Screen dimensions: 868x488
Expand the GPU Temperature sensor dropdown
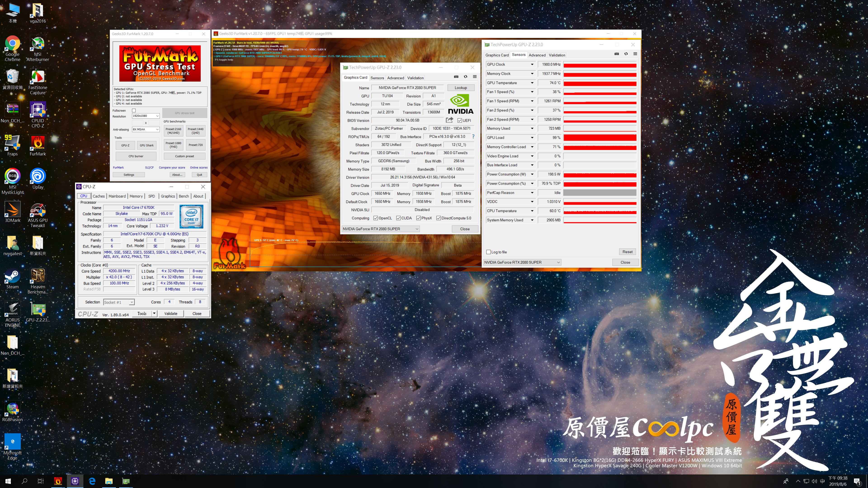coord(532,83)
